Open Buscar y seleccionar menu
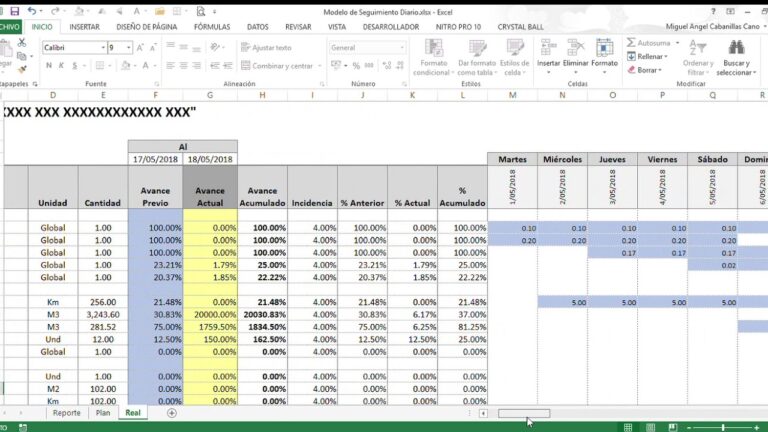Image resolution: width=768 pixels, height=432 pixels. pos(736,58)
